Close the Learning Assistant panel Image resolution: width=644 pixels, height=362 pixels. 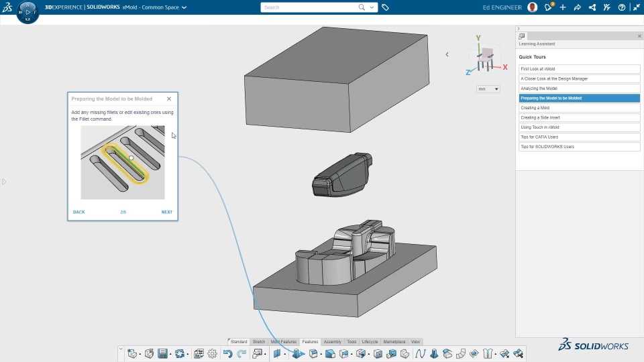click(639, 36)
